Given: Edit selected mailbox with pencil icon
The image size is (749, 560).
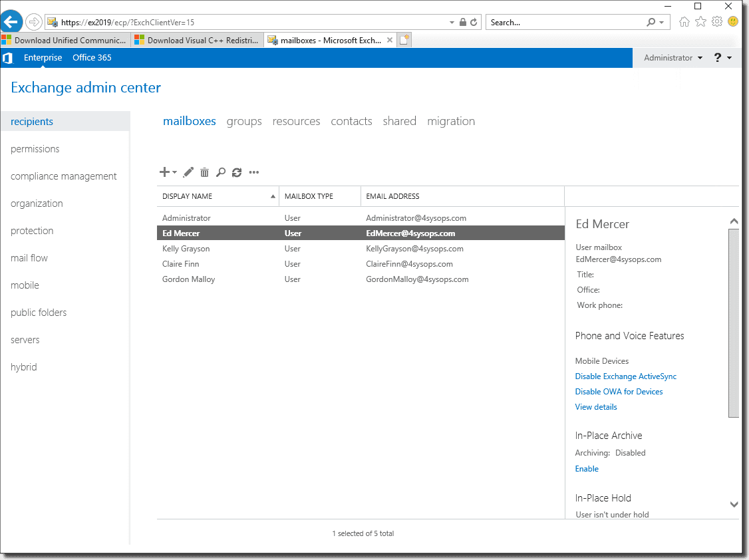Looking at the screenshot, I should click(x=188, y=172).
